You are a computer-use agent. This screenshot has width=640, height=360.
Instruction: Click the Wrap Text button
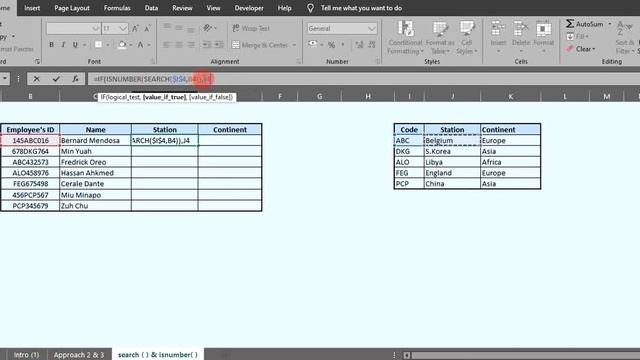[x=251, y=28]
